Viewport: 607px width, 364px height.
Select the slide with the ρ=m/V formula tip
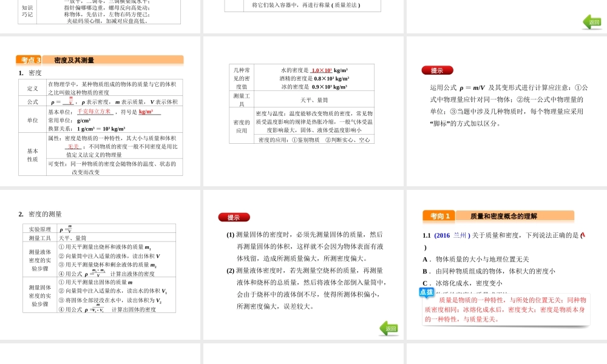(x=507, y=111)
